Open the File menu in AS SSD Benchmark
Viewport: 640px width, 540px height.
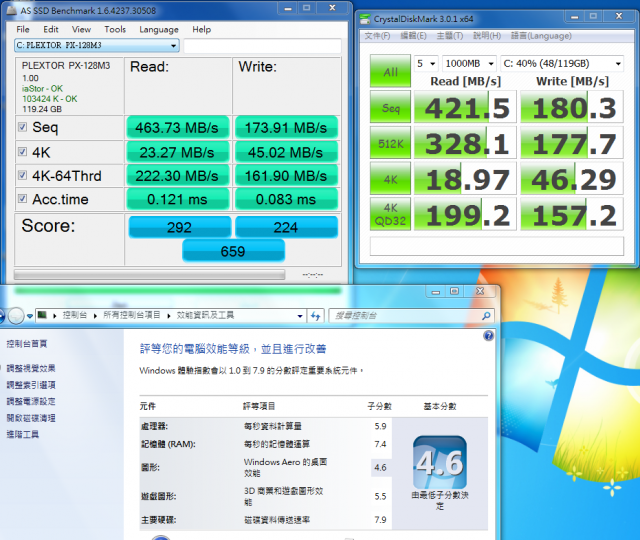tap(23, 29)
